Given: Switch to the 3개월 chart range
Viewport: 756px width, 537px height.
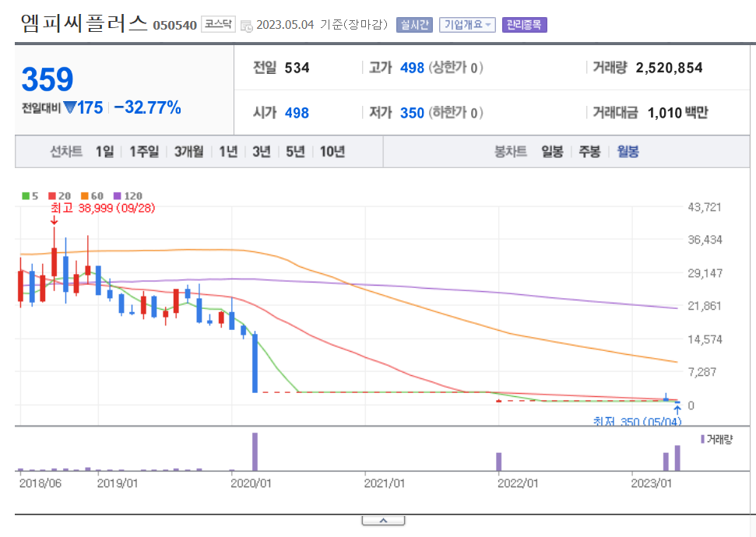Looking at the screenshot, I should click(188, 152).
